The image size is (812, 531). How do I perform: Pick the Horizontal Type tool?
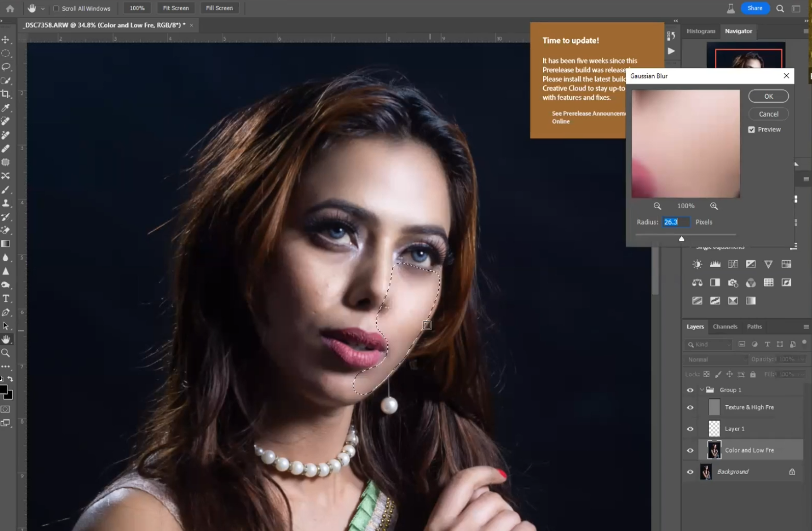click(6, 299)
